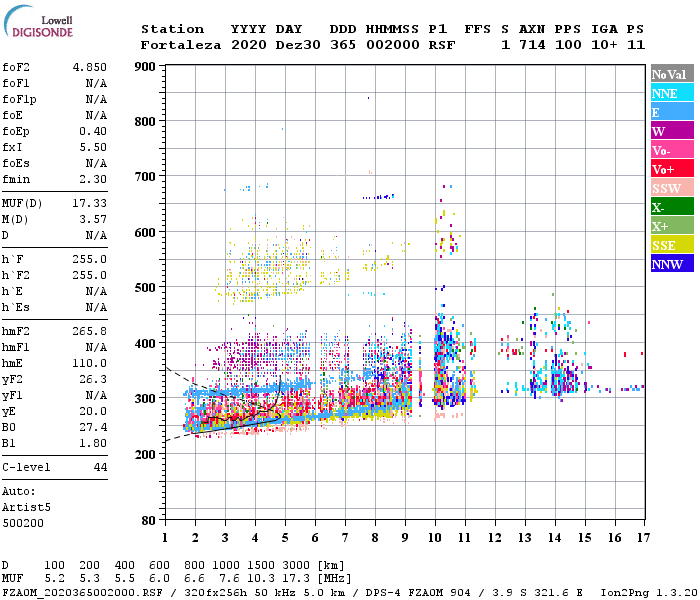The width and height of the screenshot is (700, 600).
Task: Click the day-of-year value 365
Action: [343, 45]
